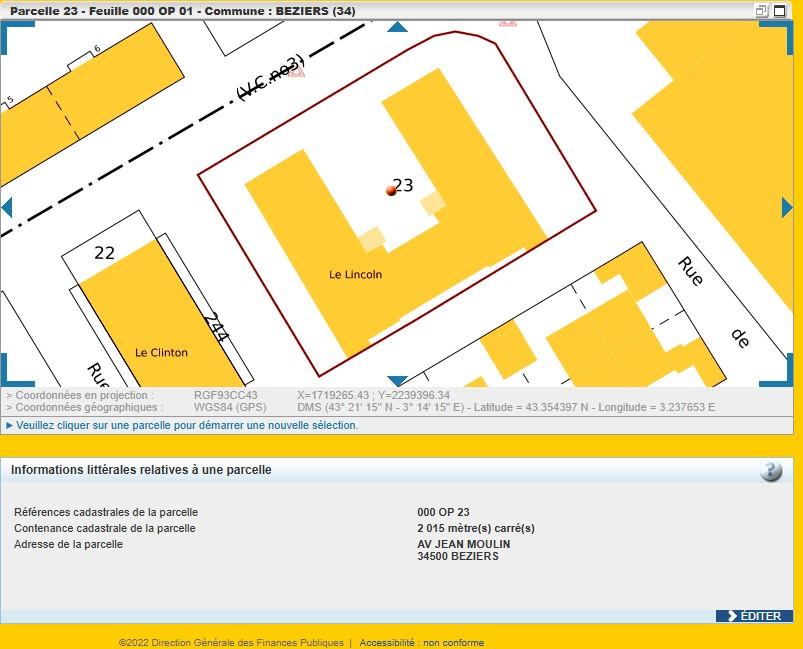Pan the map east with right arrow

point(787,207)
